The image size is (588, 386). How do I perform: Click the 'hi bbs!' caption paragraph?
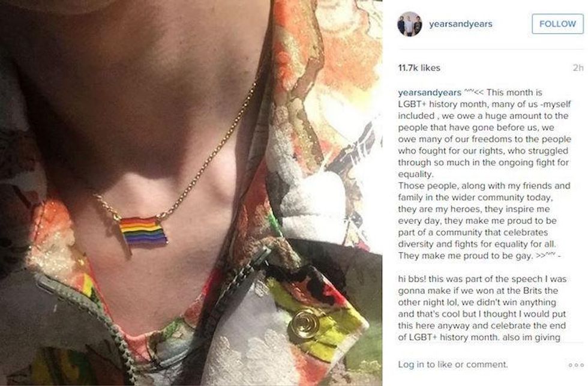click(482, 308)
